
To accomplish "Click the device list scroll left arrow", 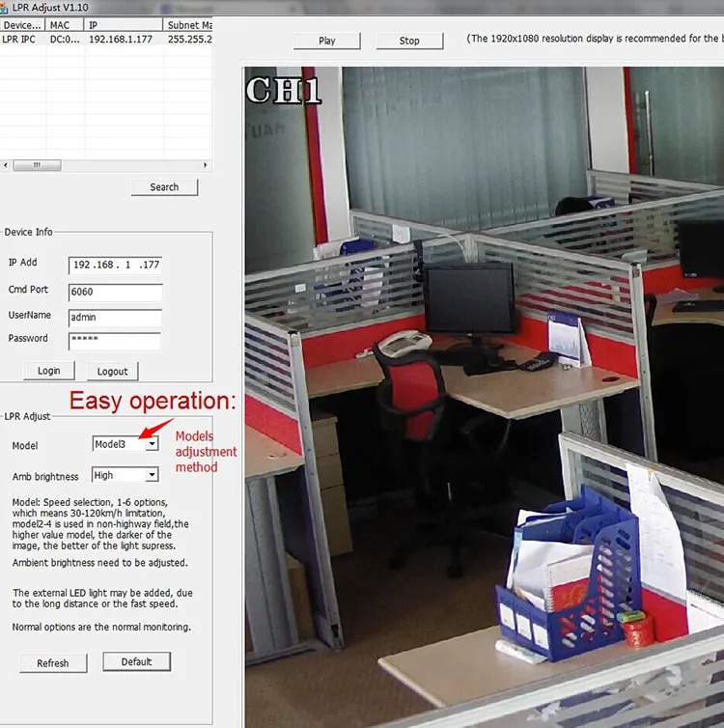I will pyautogui.click(x=6, y=165).
